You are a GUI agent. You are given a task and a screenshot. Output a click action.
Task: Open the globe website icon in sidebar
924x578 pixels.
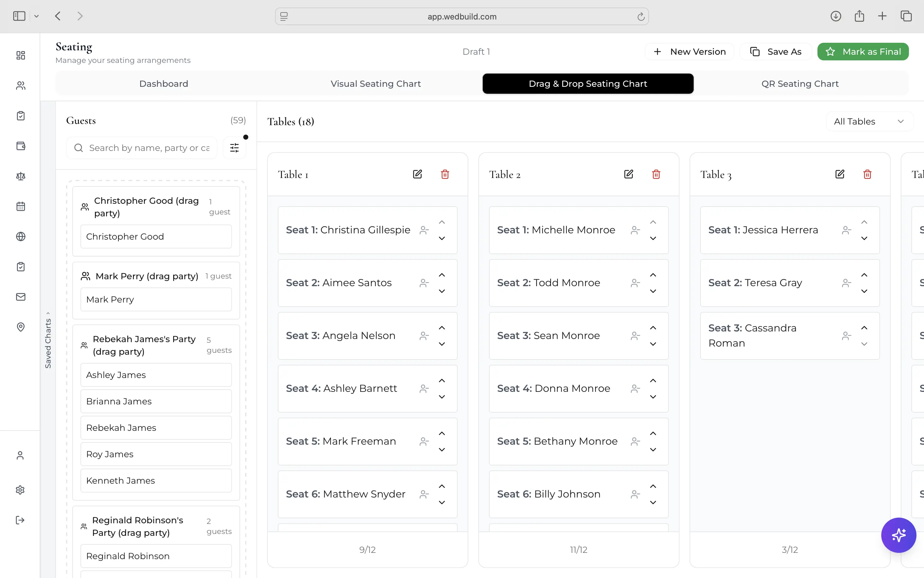point(21,236)
